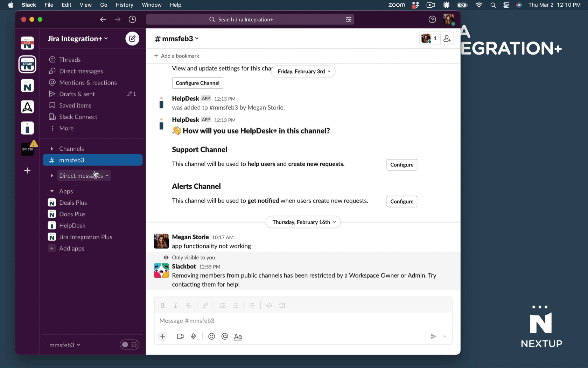This screenshot has height=368, width=588.
Task: Open the history clock icon
Action: (132, 20)
